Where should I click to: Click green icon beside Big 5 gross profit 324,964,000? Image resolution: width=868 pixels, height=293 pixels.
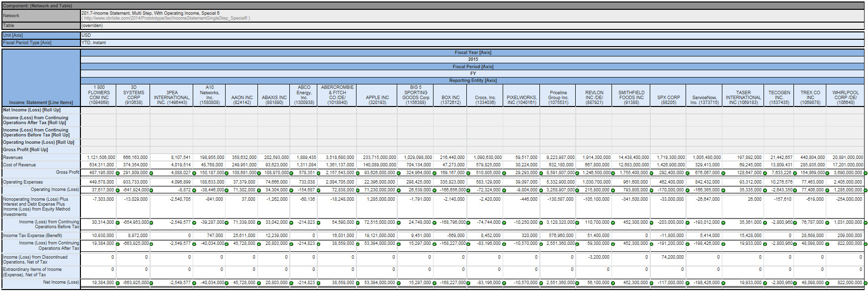pos(434,173)
